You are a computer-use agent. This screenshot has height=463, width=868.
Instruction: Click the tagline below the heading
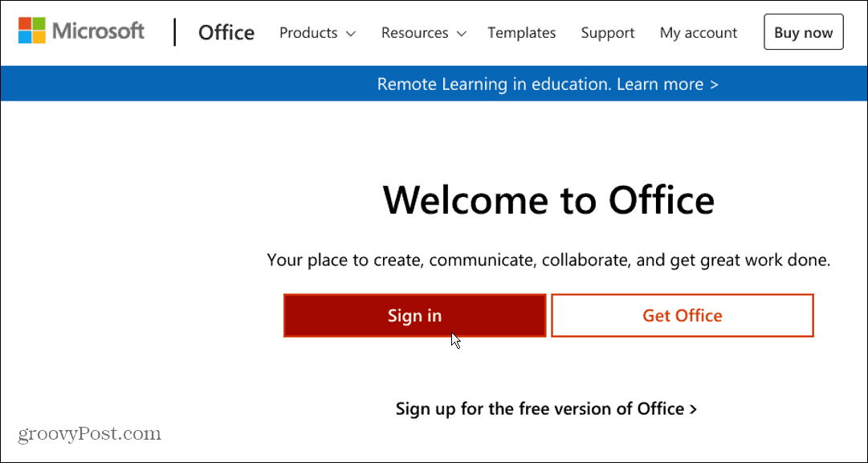[x=548, y=260]
